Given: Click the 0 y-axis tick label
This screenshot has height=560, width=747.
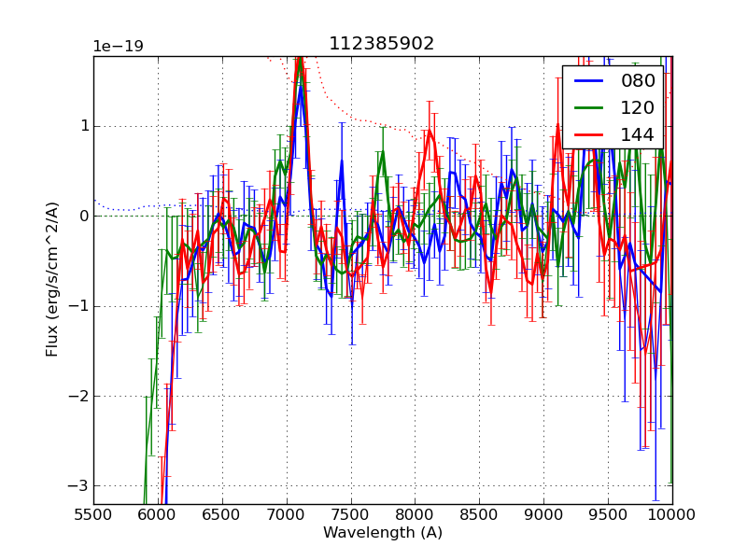Looking at the screenshot, I should 82,217.
